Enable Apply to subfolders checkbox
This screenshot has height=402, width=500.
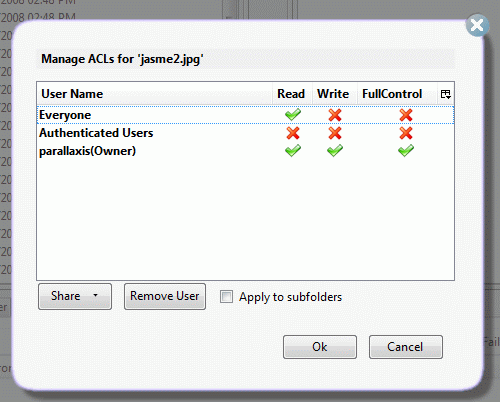click(x=226, y=297)
